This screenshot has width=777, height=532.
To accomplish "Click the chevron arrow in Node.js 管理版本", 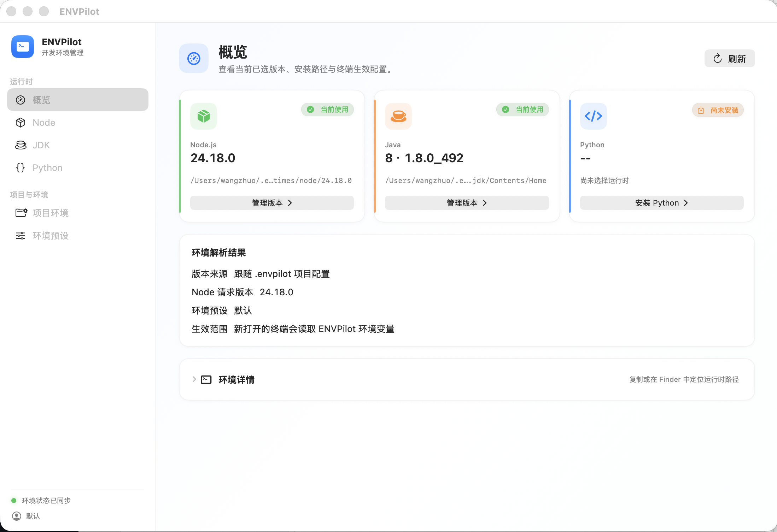I will coord(290,203).
